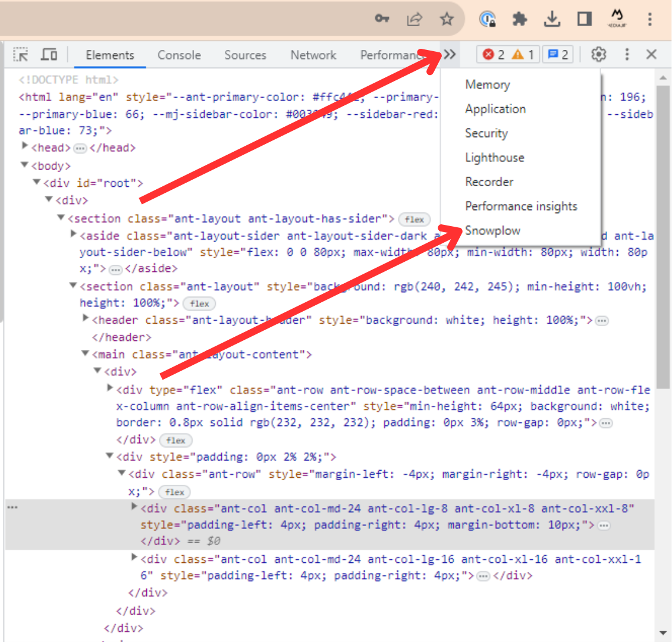This screenshot has height=642, width=672.
Task: Expand the aside ant-layout-sider element
Action: point(73,235)
